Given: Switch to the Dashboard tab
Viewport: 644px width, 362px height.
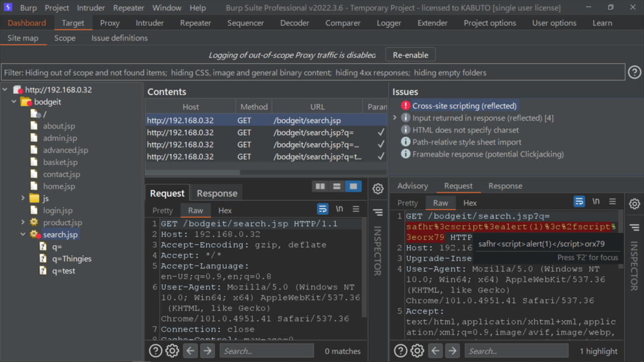Looking at the screenshot, I should pos(27,23).
